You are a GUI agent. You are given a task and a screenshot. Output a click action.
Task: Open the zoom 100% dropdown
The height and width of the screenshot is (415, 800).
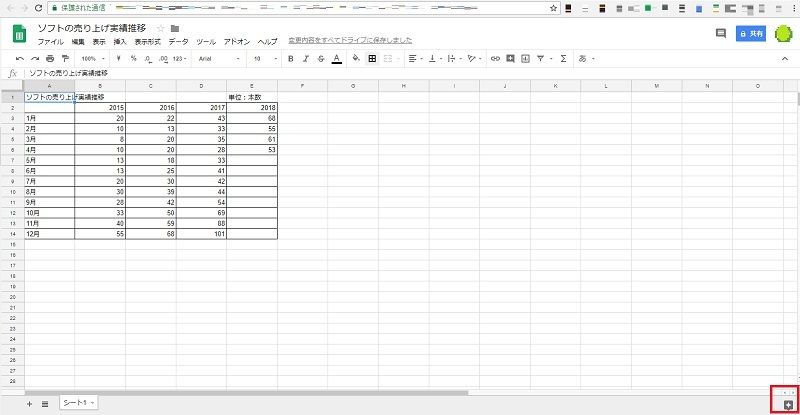[92, 59]
